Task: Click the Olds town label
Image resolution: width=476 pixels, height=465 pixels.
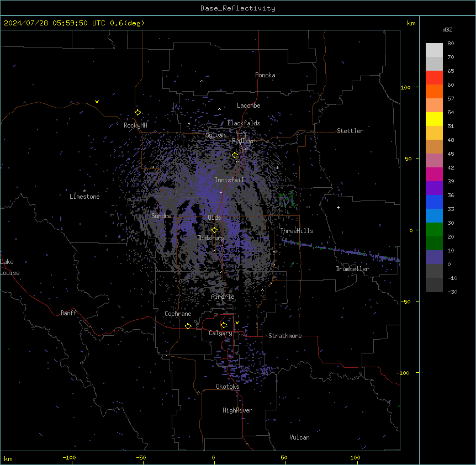Action: (x=214, y=218)
